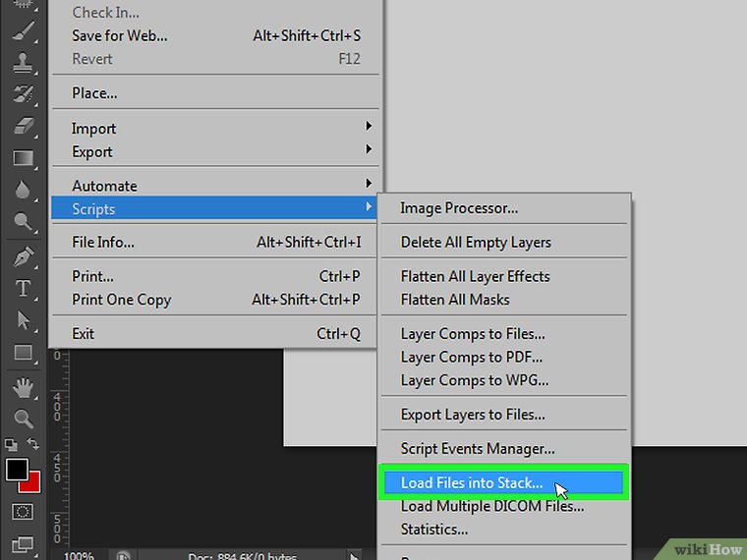
Task: Choose Image Processor from Scripts
Action: pos(459,208)
